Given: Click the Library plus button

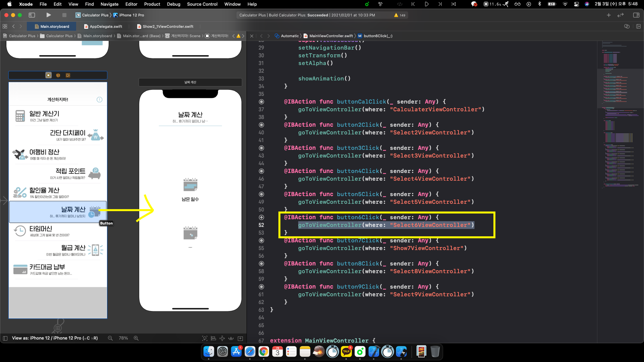Looking at the screenshot, I should click(608, 15).
